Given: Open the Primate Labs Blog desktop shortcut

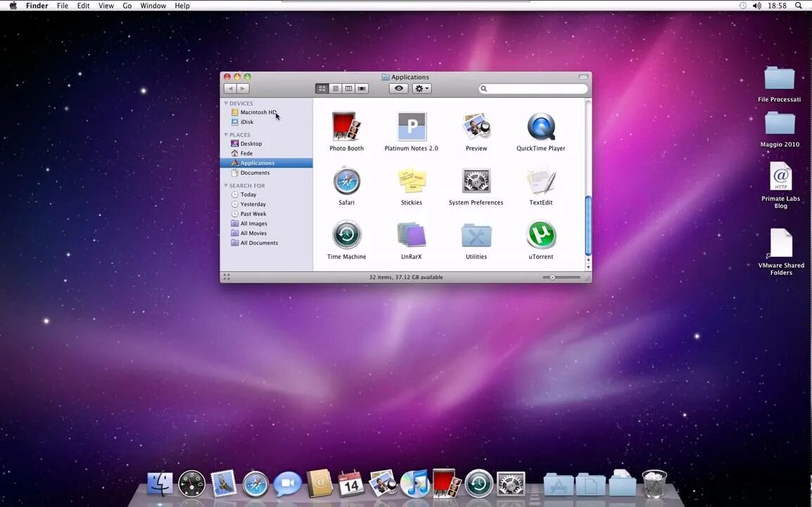Looking at the screenshot, I should [x=780, y=177].
